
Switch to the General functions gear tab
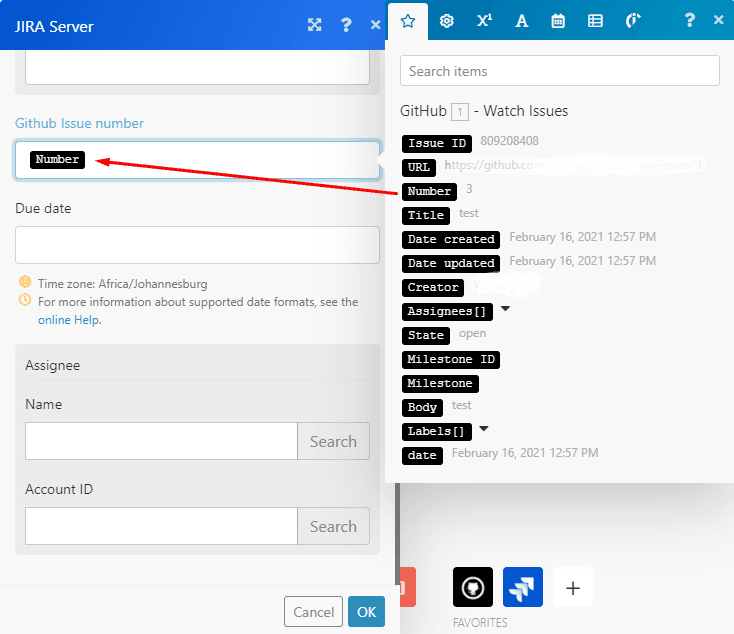coord(447,20)
